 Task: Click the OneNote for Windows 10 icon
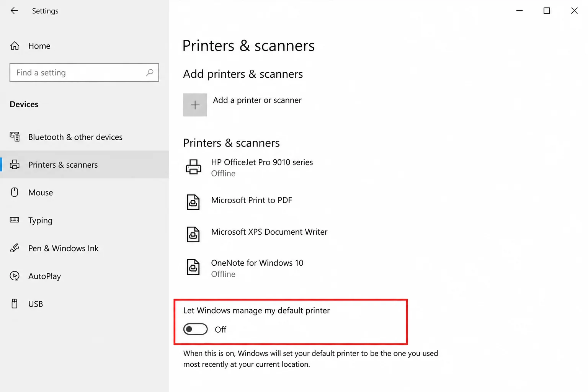tap(193, 267)
